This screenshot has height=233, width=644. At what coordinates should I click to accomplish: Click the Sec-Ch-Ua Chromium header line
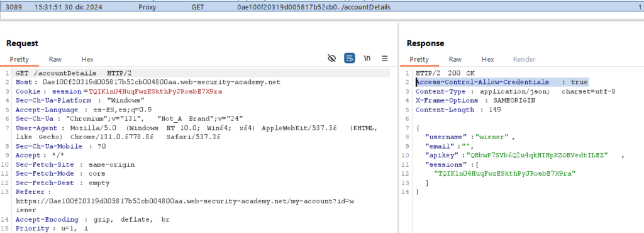tap(130, 119)
